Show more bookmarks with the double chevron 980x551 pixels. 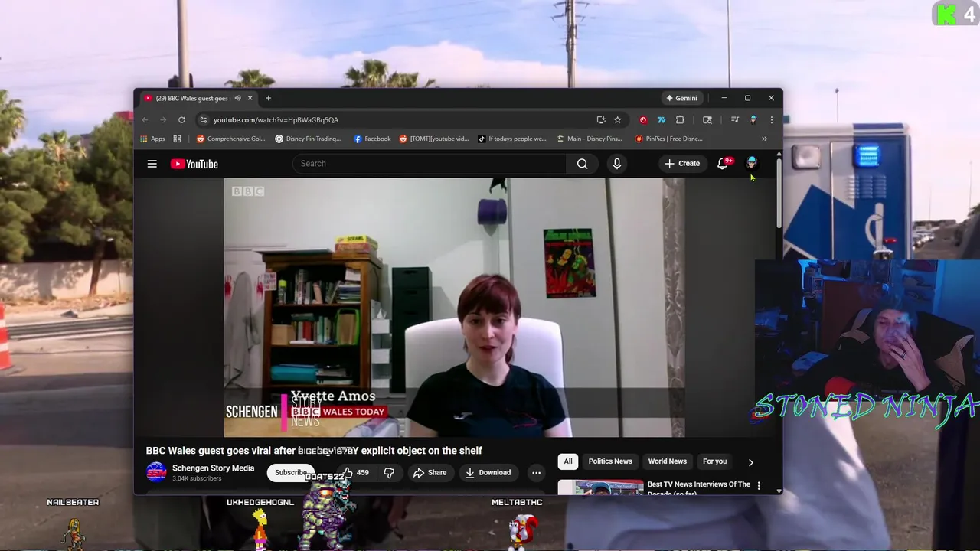764,139
